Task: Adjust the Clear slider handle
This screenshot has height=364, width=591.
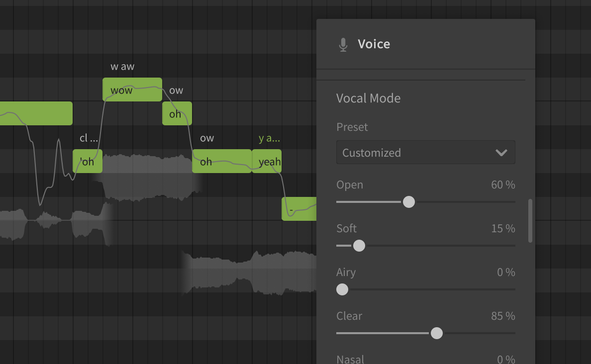Action: click(x=436, y=333)
